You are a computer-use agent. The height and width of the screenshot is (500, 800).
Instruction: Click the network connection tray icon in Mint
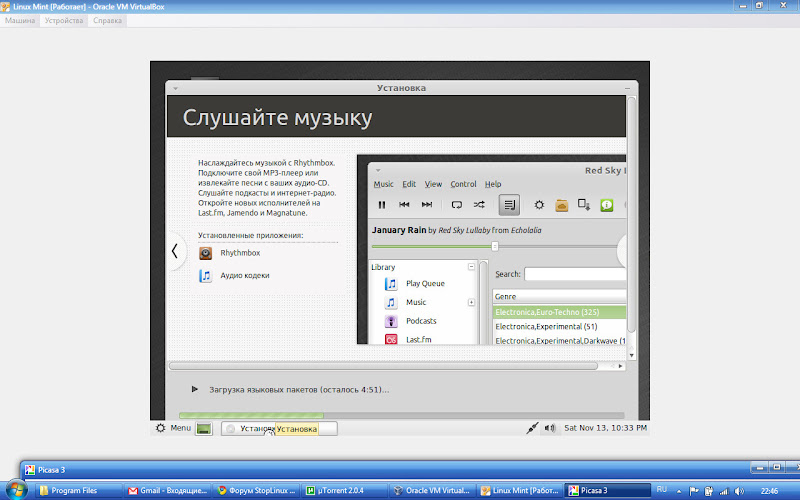(x=532, y=428)
